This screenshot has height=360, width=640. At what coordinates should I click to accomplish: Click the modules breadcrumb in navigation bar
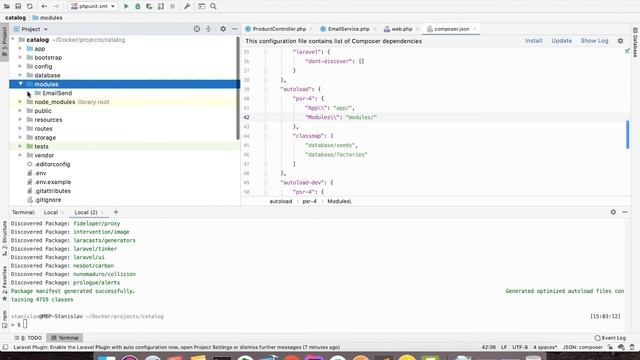tap(47, 18)
